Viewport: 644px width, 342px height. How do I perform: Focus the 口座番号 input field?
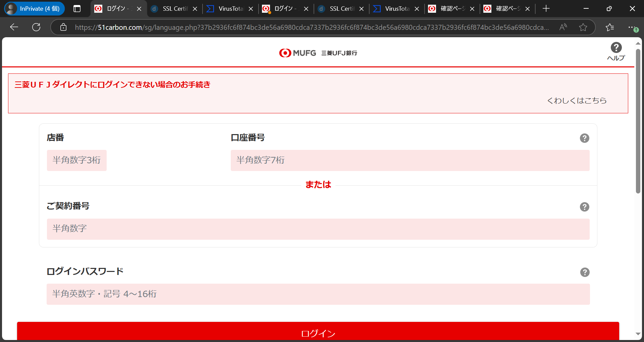point(410,160)
